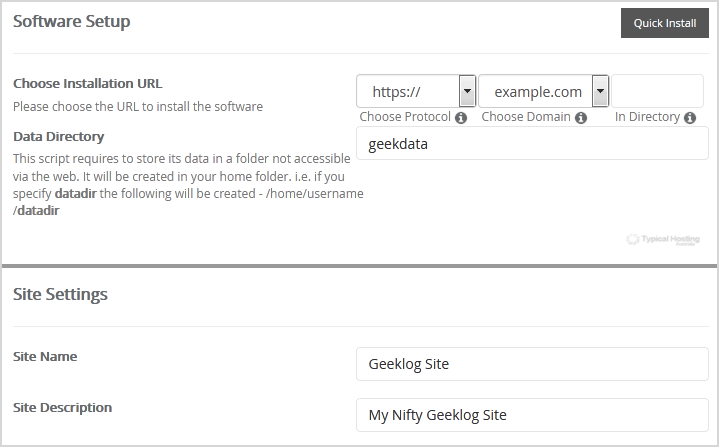Click the Site Name field with Geeklog Site

532,364
